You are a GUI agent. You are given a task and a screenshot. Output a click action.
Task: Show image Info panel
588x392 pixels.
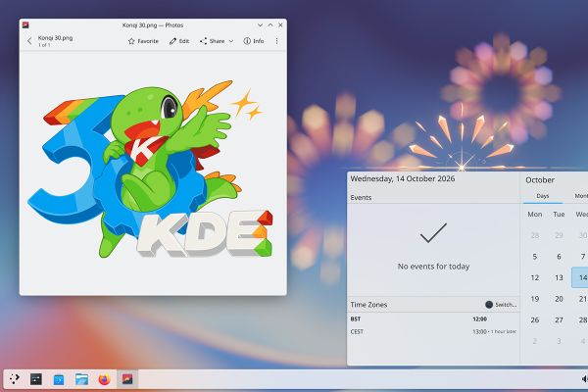(x=254, y=41)
